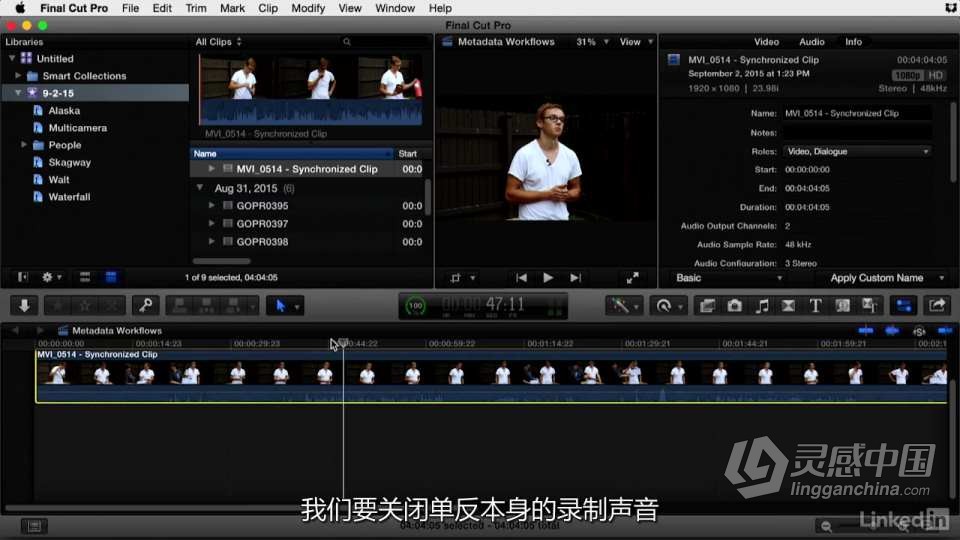The width and height of the screenshot is (960, 540).
Task: Select the Waterfall keyword collection
Action: [x=69, y=197]
